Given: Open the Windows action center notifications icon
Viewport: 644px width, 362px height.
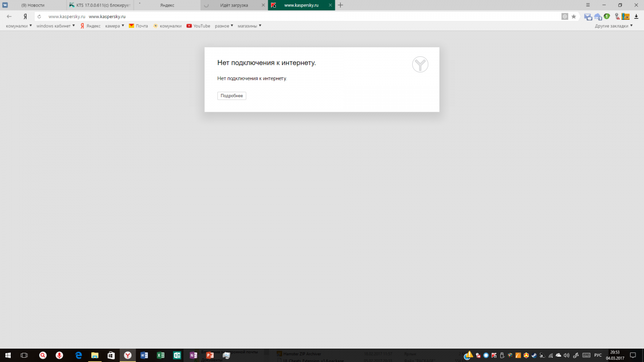Looking at the screenshot, I should [633, 355].
